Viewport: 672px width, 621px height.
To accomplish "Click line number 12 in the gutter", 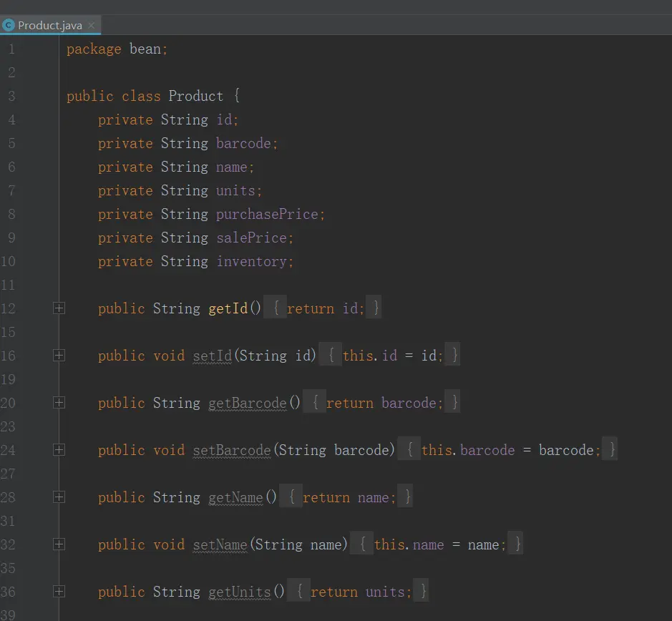I will point(8,308).
